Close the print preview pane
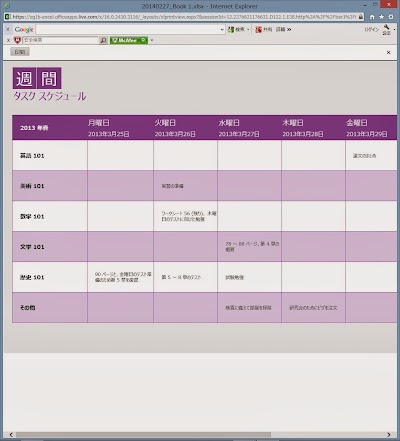 point(388,52)
